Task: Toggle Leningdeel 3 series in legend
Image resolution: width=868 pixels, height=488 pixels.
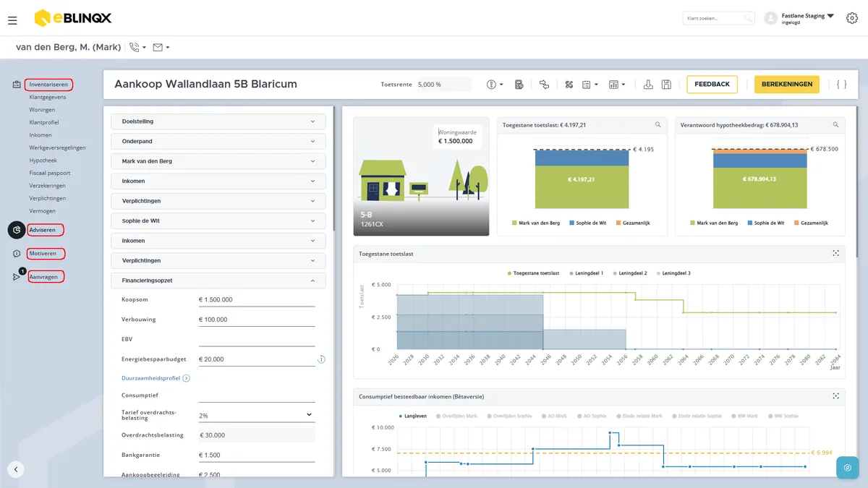Action: point(673,273)
